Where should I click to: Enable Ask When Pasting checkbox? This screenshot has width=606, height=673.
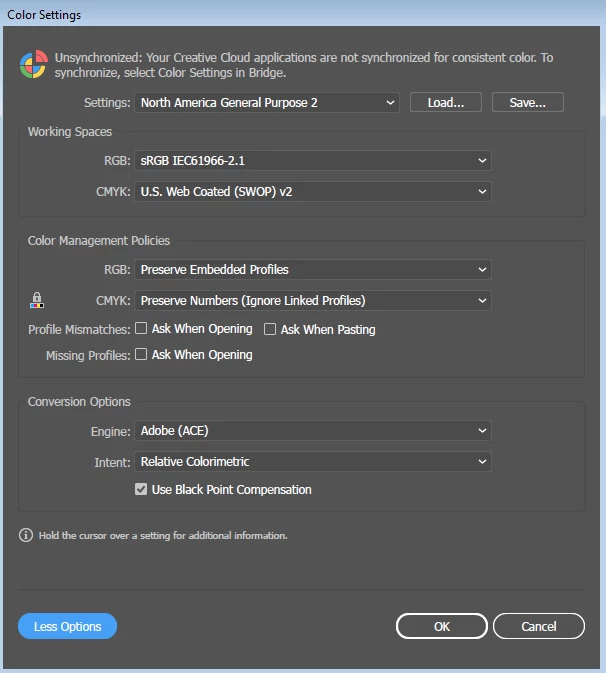(x=270, y=329)
